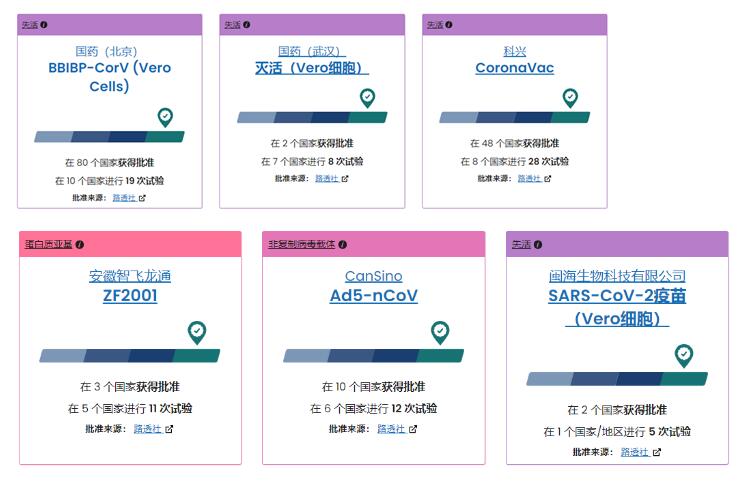Click approved checkmark pin on Ad5-nCoV card
This screenshot has width=749, height=481.
pos(440,332)
